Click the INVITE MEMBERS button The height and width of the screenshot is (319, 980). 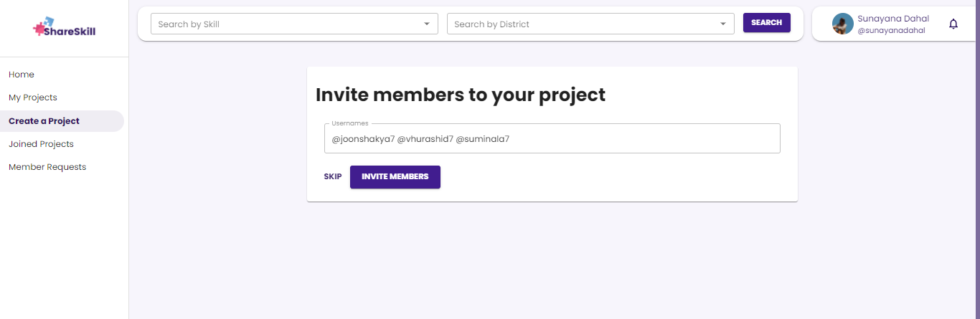395,177
